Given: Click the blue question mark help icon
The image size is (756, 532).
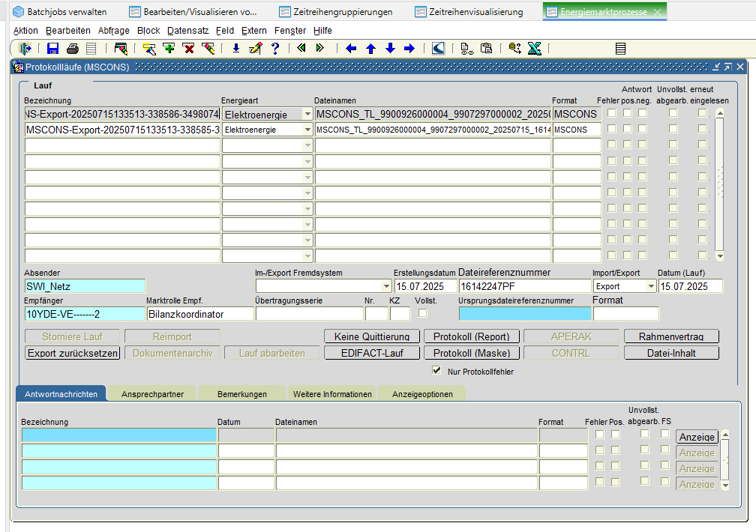Looking at the screenshot, I should tap(275, 49).
